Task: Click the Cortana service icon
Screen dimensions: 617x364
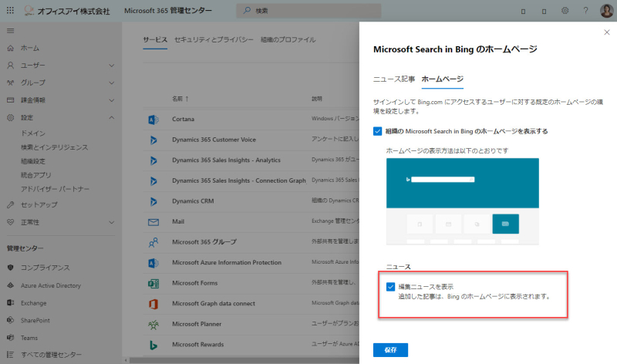Action: coord(153,120)
